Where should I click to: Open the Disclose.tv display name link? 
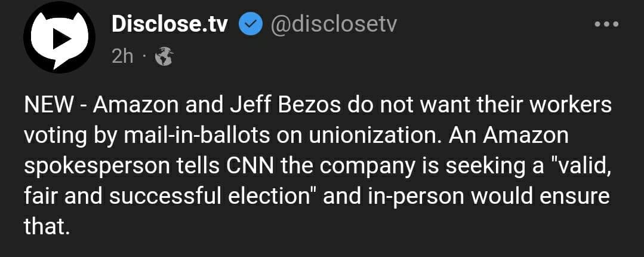[x=170, y=25]
